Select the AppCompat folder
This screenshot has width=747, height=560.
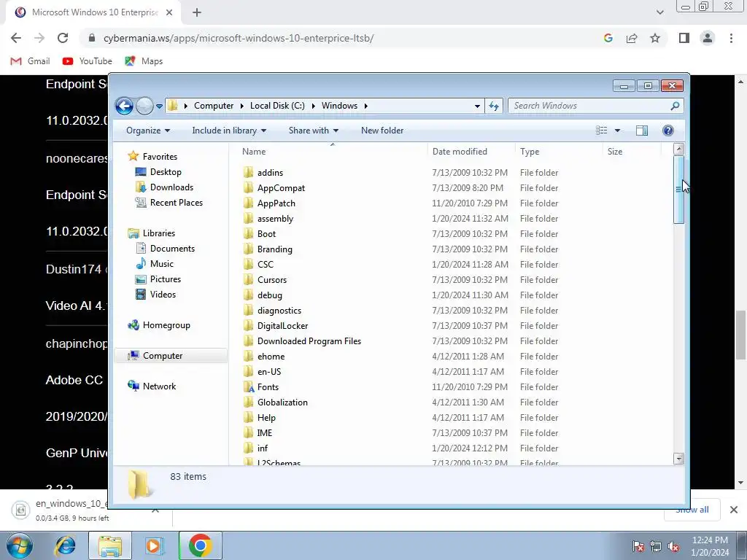click(281, 188)
